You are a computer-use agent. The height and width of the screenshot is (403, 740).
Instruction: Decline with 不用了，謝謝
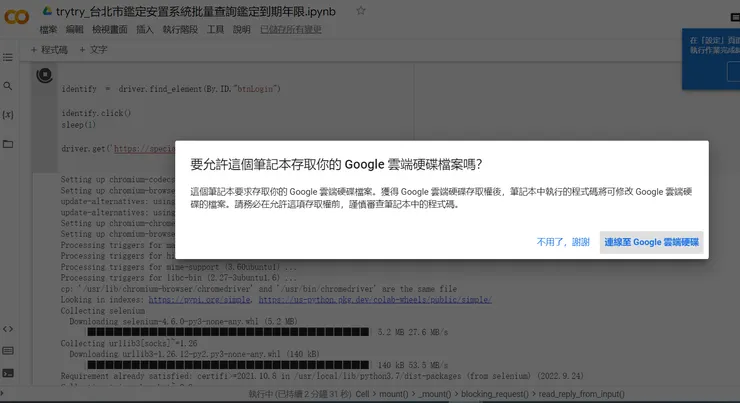tap(563, 242)
